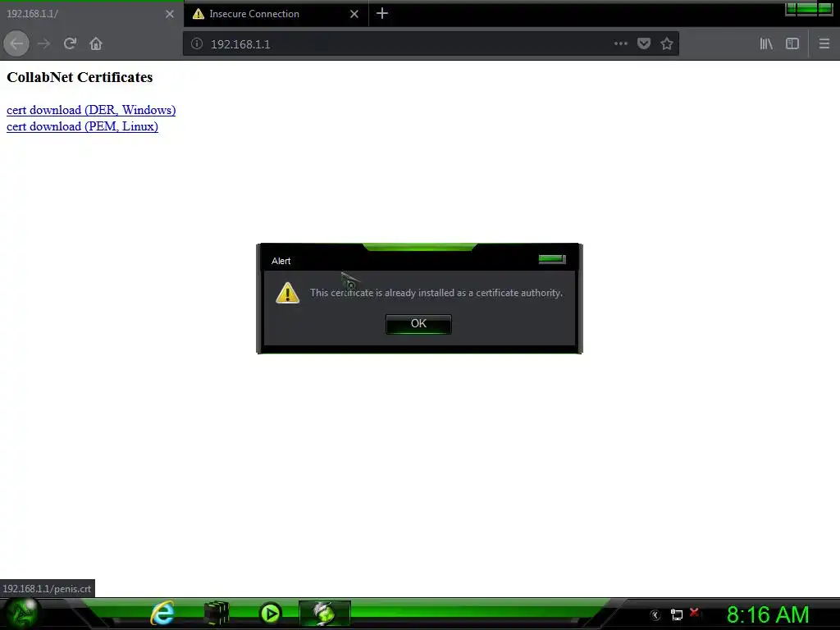Reload the current page

pyautogui.click(x=70, y=44)
